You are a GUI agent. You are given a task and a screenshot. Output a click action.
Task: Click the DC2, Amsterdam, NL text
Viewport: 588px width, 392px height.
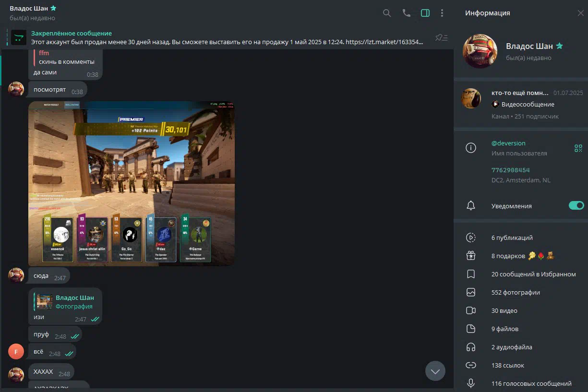pyautogui.click(x=521, y=180)
